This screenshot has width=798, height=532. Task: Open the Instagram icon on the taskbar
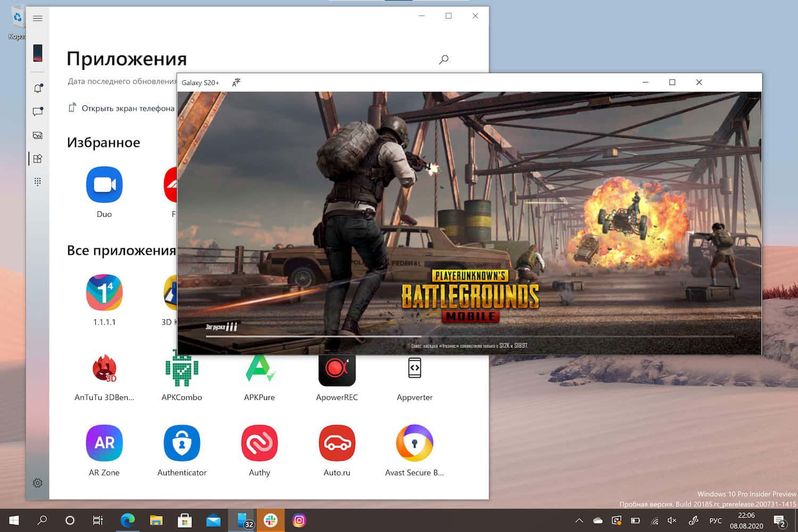click(300, 520)
